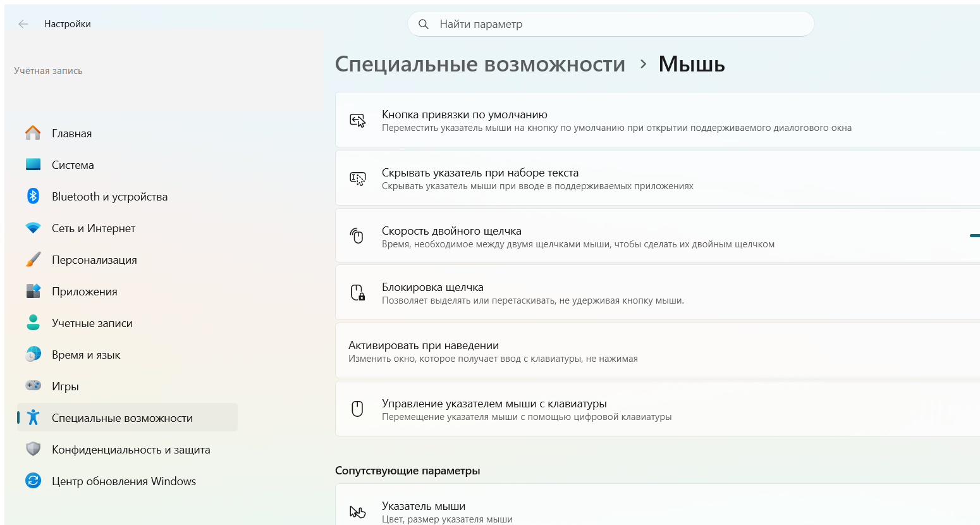The height and width of the screenshot is (525, 980).
Task: Click the Система monitor icon
Action: click(33, 164)
